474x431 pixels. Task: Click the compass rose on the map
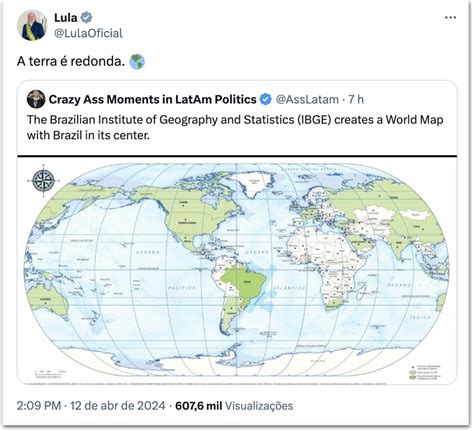pos(43,181)
